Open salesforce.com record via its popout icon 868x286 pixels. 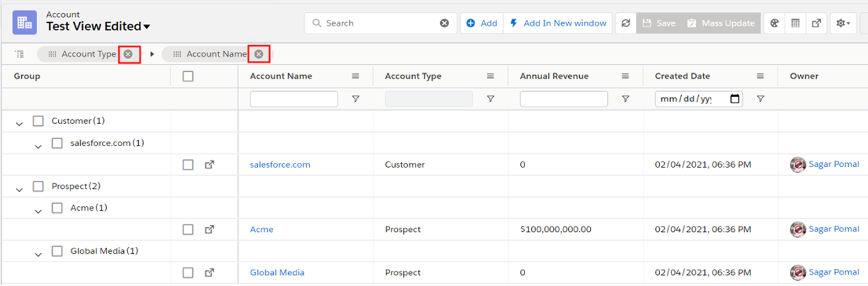[210, 165]
